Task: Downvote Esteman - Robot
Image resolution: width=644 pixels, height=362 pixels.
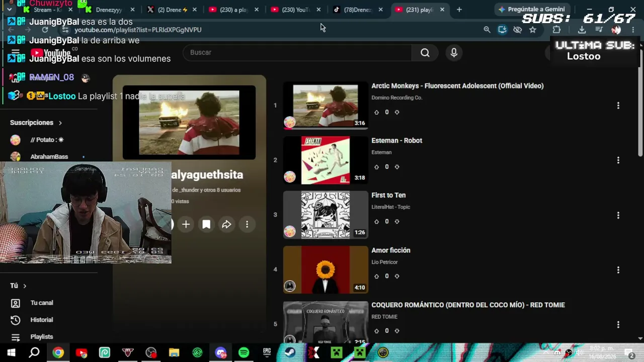Action: [397, 167]
